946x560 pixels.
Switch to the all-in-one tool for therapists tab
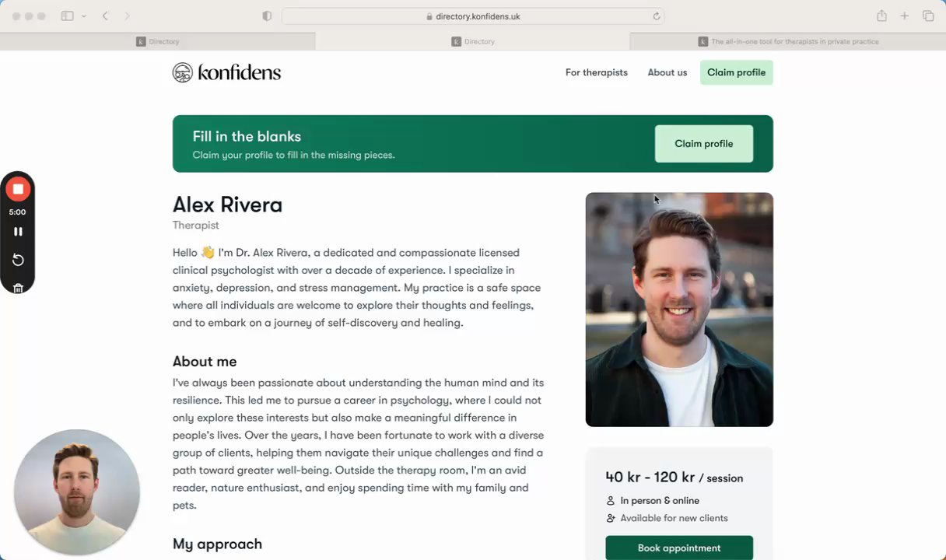click(x=788, y=41)
